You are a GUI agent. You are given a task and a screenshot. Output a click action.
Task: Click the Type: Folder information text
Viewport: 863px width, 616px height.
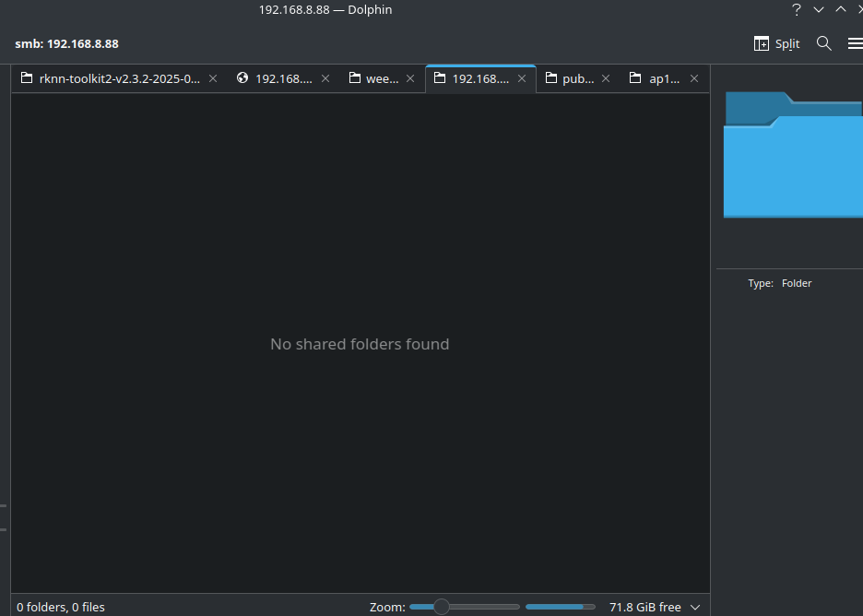tap(779, 283)
